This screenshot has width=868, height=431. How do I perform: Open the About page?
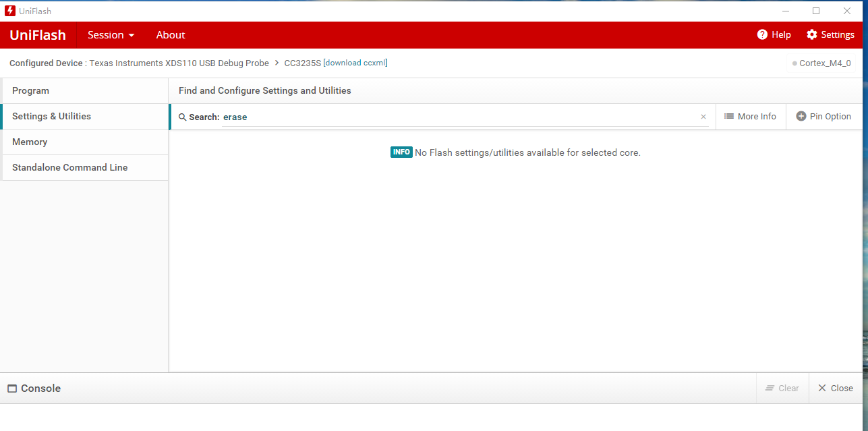[171, 35]
